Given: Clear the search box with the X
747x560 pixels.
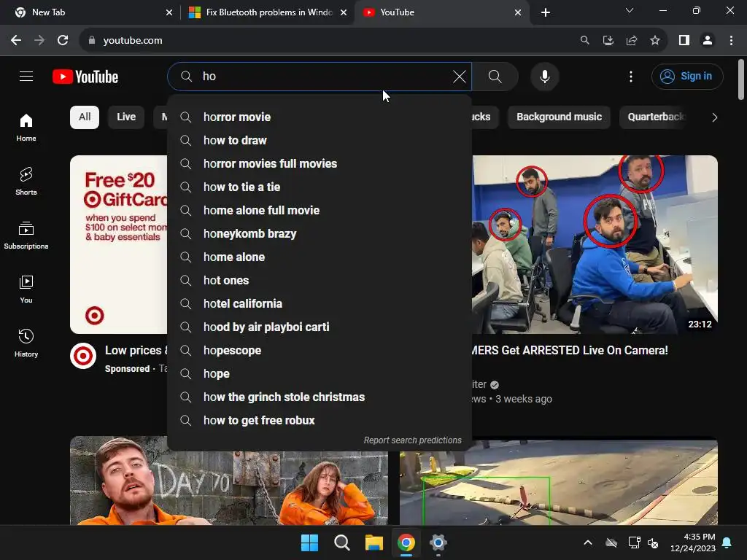Looking at the screenshot, I should tap(460, 76).
